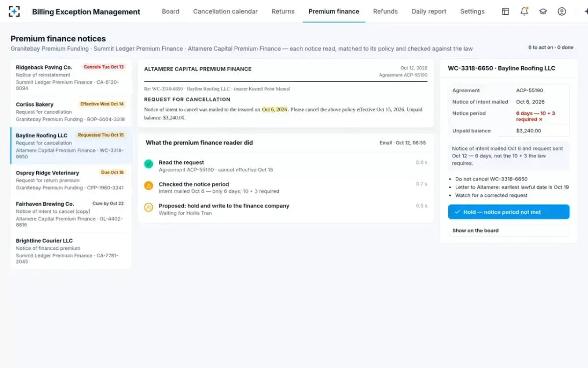Click the Cancels Tue Oct 13 badge

(x=103, y=67)
